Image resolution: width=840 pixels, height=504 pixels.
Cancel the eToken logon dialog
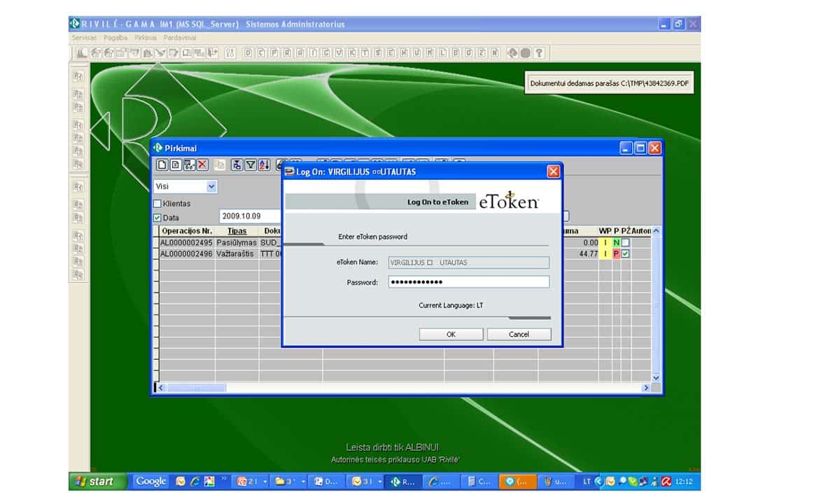pos(519,335)
